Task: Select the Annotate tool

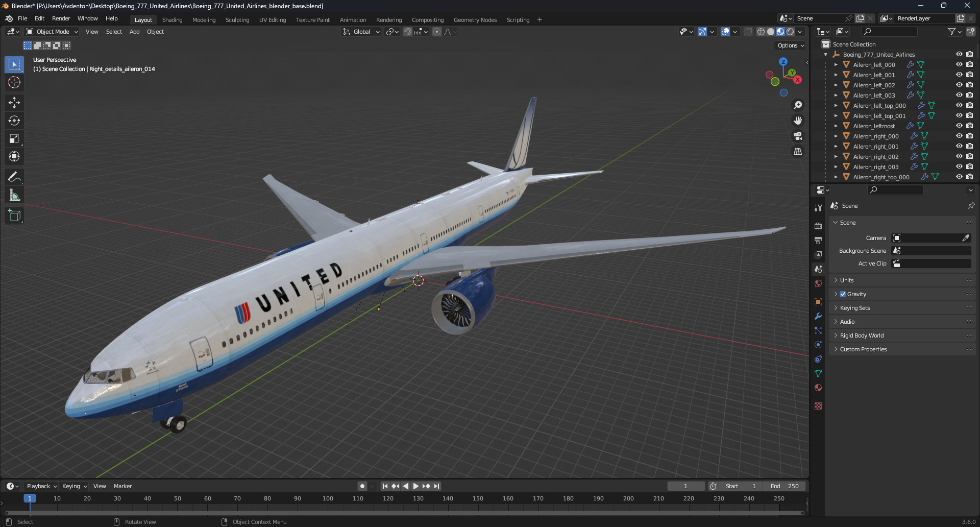Action: tap(14, 177)
